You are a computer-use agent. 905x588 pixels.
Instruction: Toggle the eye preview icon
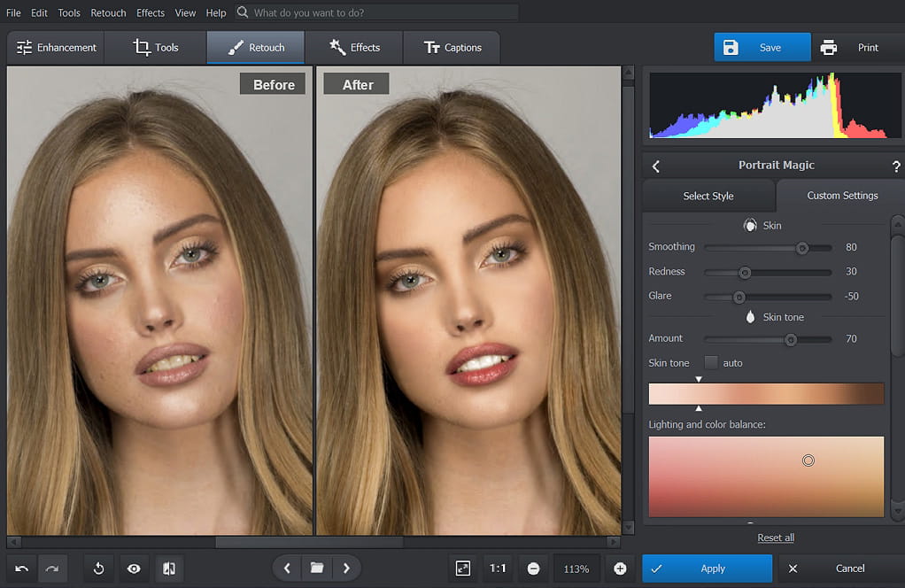(134, 569)
